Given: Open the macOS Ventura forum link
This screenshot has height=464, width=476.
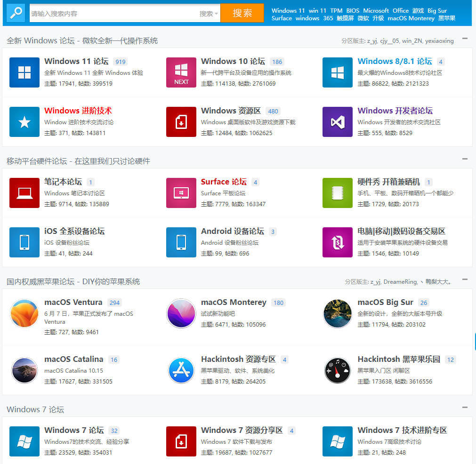Looking at the screenshot, I should [73, 302].
